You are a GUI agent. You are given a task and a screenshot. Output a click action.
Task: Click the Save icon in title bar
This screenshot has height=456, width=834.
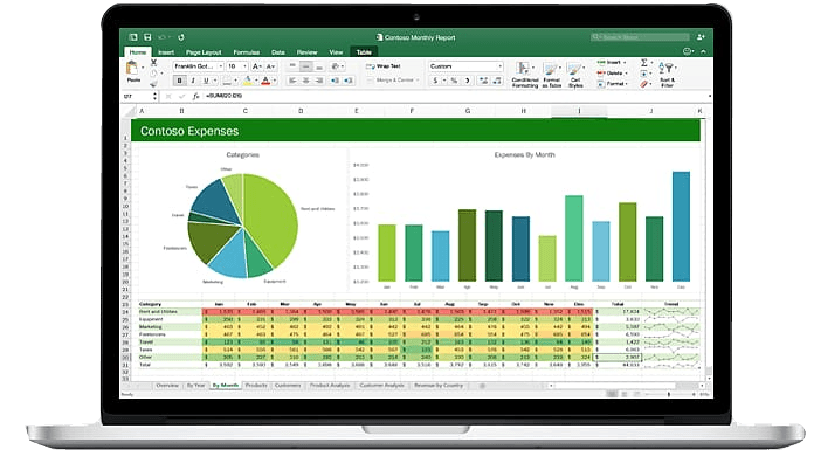click(x=147, y=37)
